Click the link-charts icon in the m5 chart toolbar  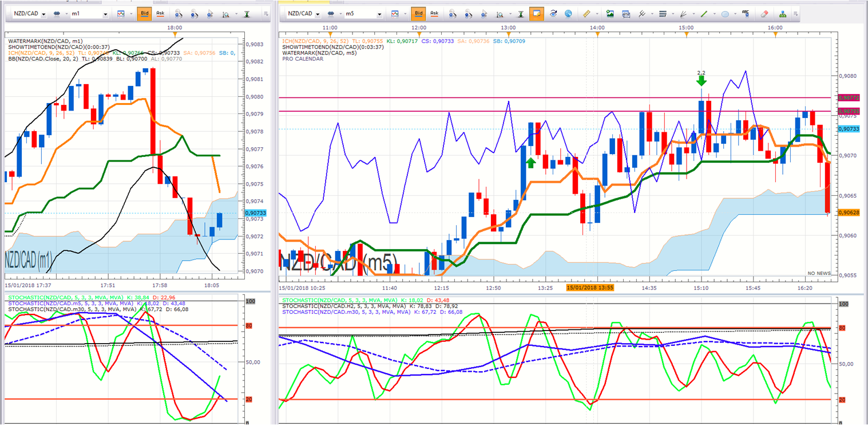click(331, 13)
